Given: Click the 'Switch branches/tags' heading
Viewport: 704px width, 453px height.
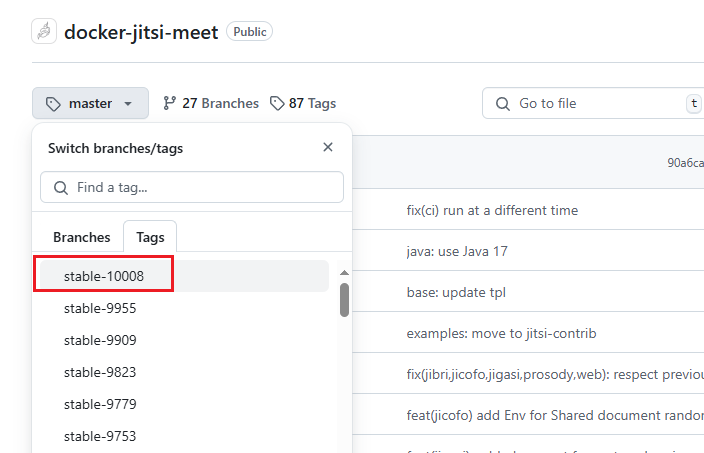Looking at the screenshot, I should click(115, 148).
